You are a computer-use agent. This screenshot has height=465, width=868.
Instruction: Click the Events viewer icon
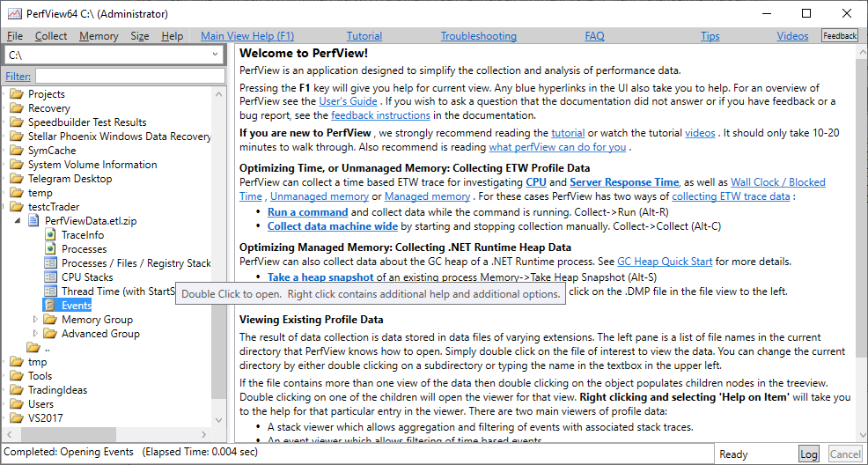point(51,306)
